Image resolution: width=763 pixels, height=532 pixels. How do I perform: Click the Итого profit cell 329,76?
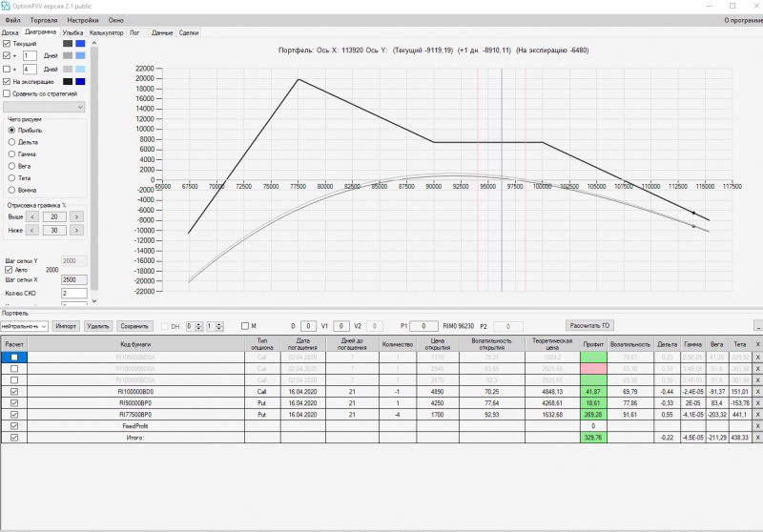click(593, 438)
